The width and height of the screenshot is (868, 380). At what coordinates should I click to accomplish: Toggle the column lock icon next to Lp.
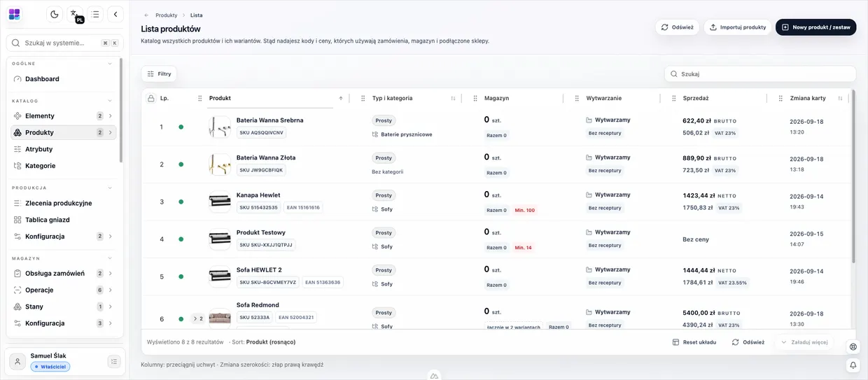[150, 99]
